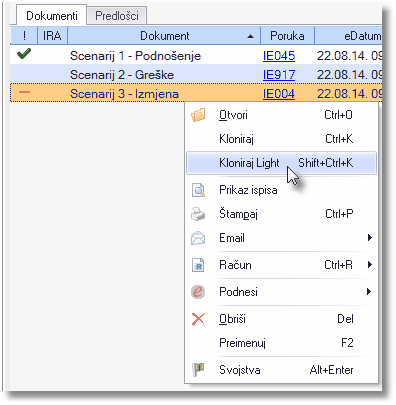Sort by the Dokument column header
Viewport: 396px width, 405px height.
coord(164,36)
